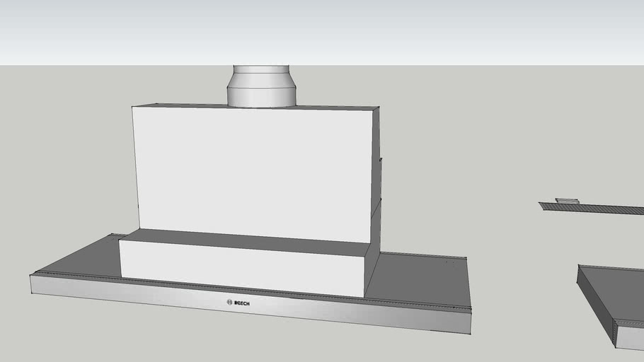Click the upper ring of the exhaust duct
644x362 pixels.
261,70
